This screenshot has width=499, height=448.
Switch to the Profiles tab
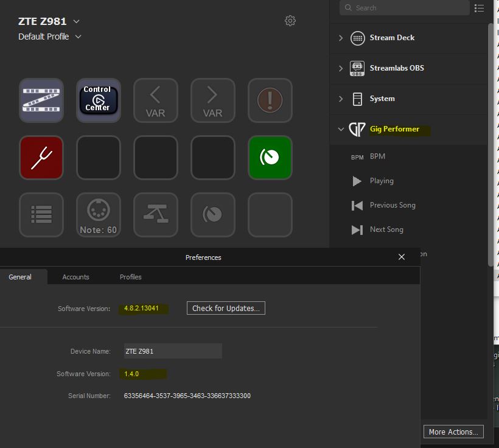[x=130, y=277]
